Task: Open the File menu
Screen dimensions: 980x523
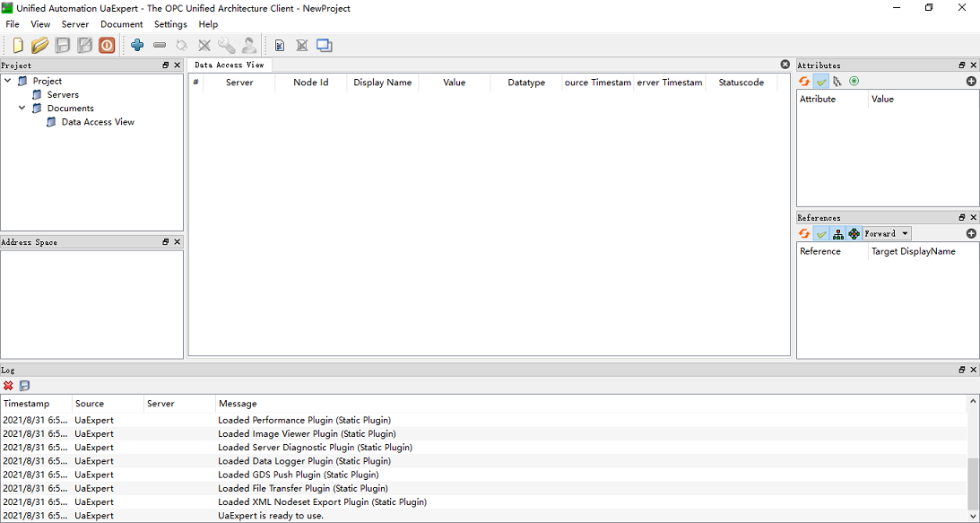Action: tap(13, 24)
